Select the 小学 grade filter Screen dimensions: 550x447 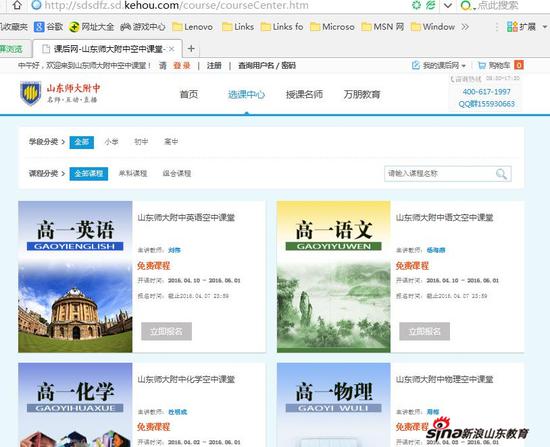coord(111,142)
